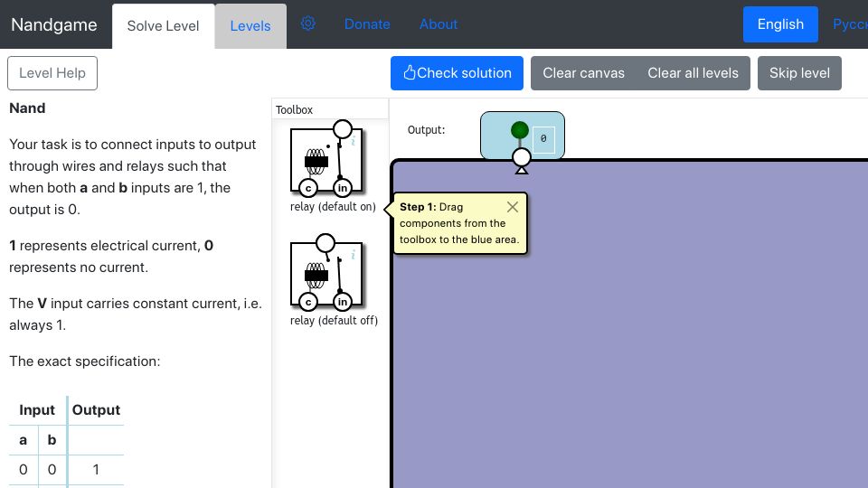This screenshot has height=488, width=868.
Task: Click the output value box showing 0
Action: [543, 139]
